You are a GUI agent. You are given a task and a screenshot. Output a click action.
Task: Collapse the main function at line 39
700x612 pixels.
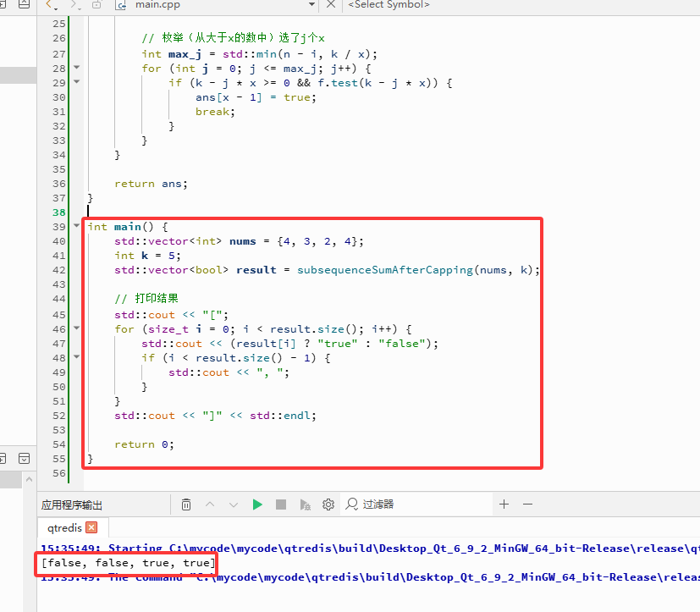[x=76, y=225]
